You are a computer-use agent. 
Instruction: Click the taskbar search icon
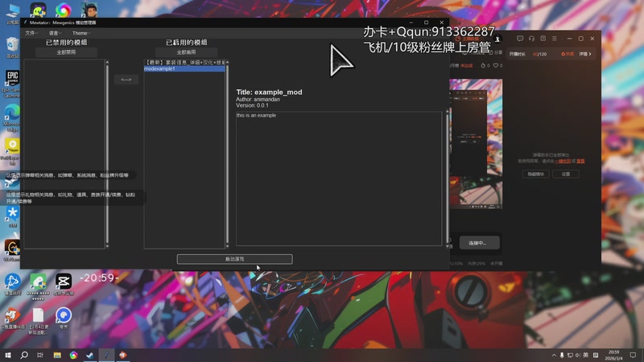pos(24,355)
